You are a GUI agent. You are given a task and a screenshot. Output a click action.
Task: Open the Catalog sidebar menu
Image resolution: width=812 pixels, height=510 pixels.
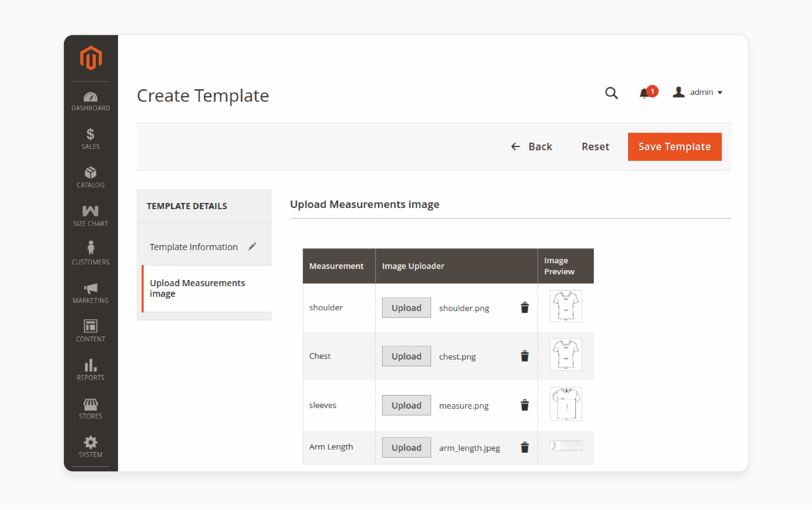(91, 177)
